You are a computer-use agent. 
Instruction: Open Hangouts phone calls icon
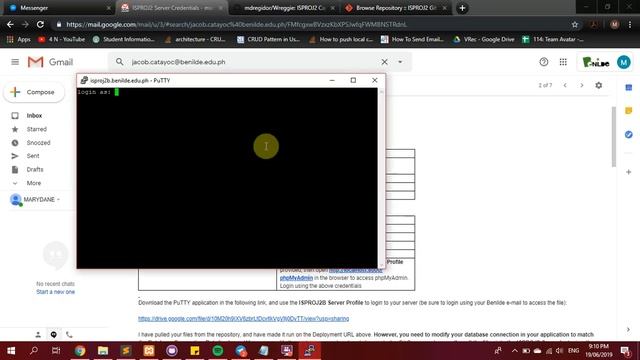(x=69, y=335)
